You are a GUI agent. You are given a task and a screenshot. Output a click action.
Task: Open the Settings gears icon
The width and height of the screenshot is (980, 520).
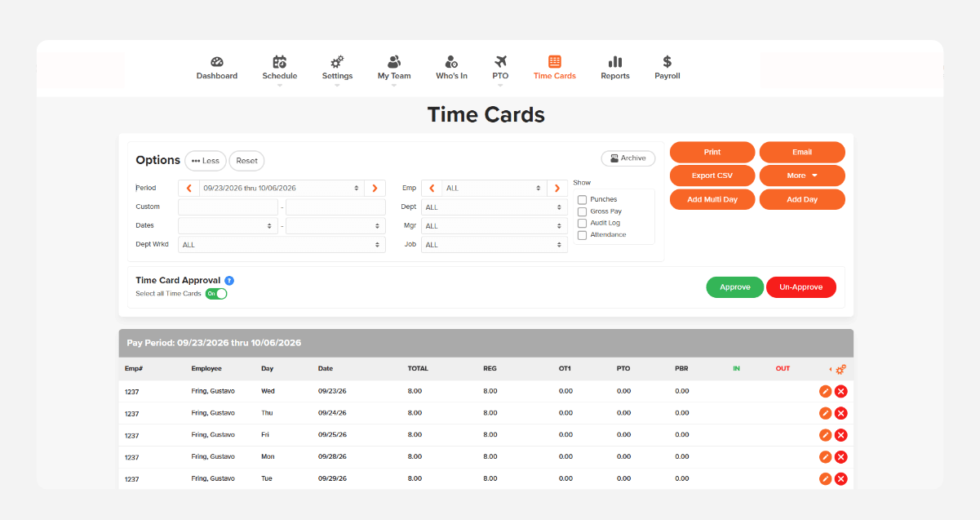[x=337, y=62]
